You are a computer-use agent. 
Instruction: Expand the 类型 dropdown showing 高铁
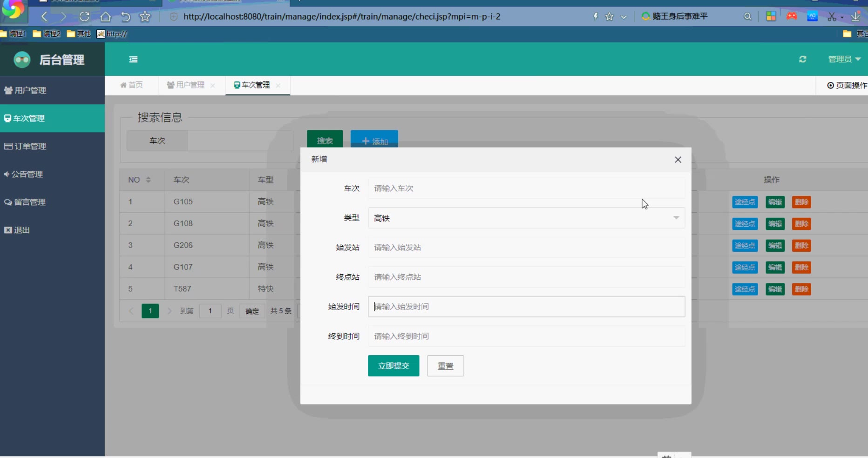tap(526, 218)
